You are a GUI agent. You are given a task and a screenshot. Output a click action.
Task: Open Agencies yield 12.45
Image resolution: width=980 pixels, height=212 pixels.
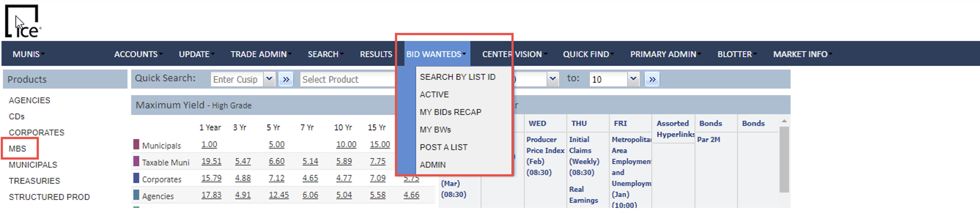pyautogui.click(x=279, y=195)
